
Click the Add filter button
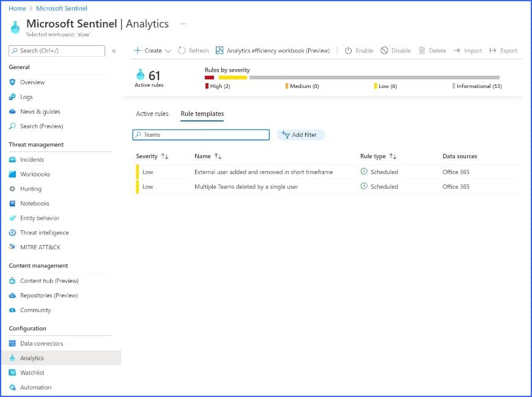pos(301,135)
